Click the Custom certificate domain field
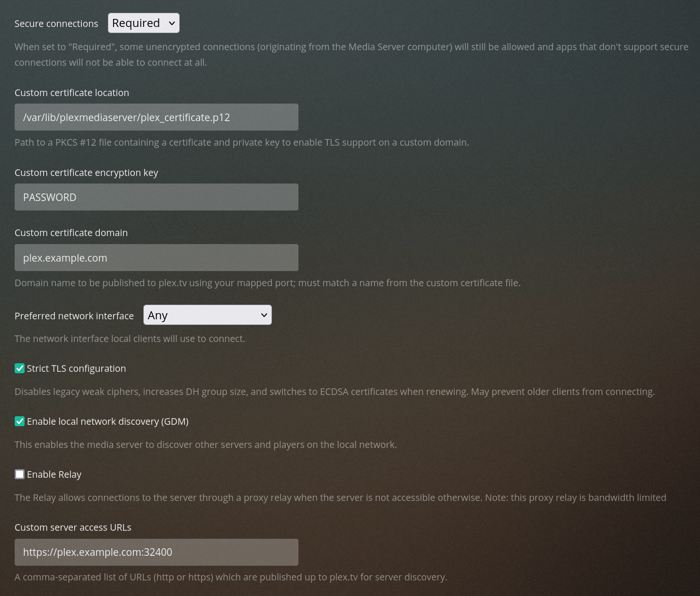 (x=156, y=257)
